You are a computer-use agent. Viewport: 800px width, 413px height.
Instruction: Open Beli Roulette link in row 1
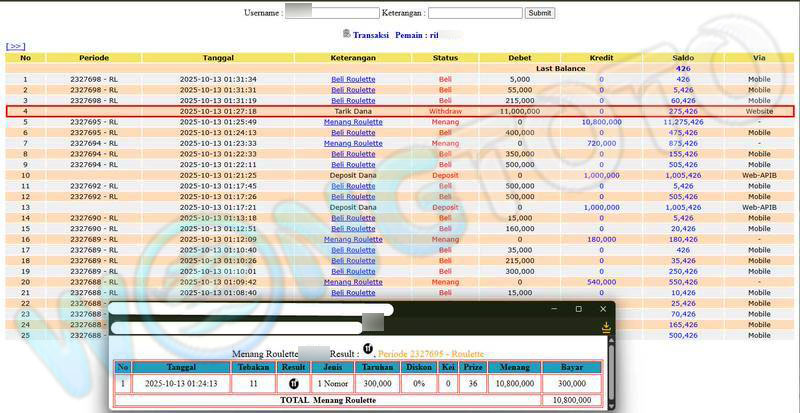353,79
